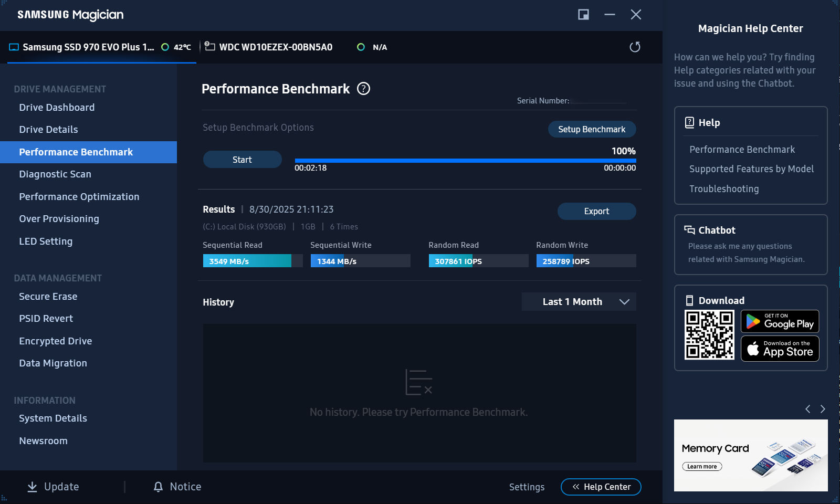Click the results timestamp 8/30/2025 21:11:23
Image resolution: width=840 pixels, height=504 pixels.
pyautogui.click(x=291, y=209)
